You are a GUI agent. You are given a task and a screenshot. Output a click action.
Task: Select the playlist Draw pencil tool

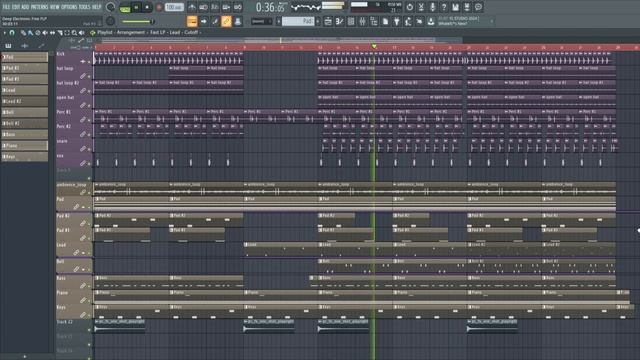(x=23, y=33)
